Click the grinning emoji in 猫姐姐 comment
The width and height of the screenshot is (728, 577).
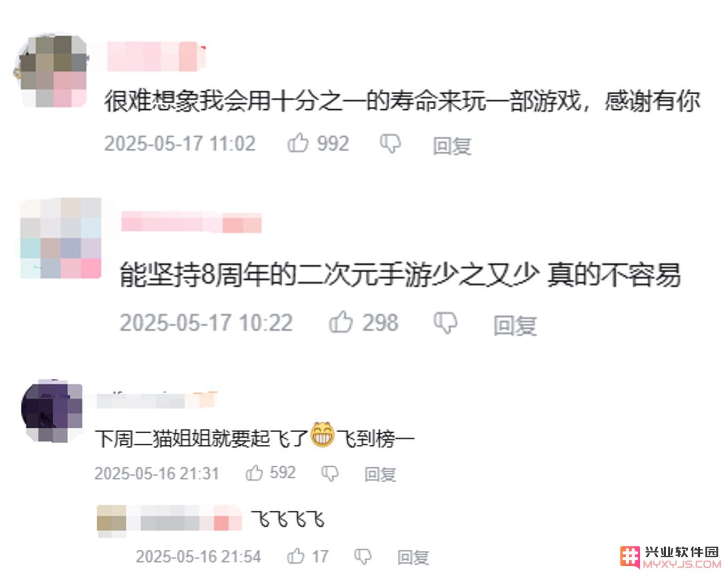click(x=322, y=434)
